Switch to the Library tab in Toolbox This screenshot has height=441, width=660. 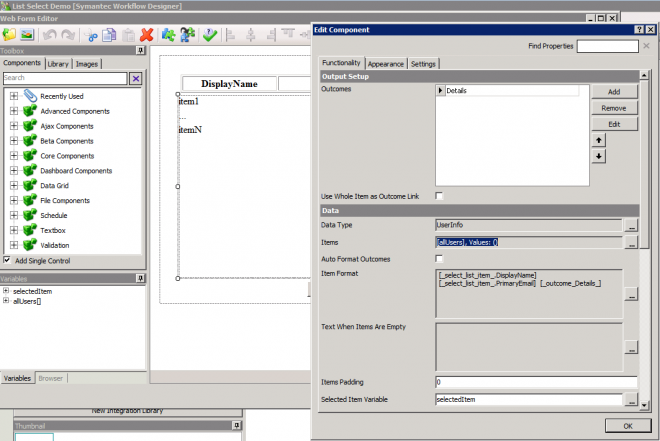[x=58, y=64]
